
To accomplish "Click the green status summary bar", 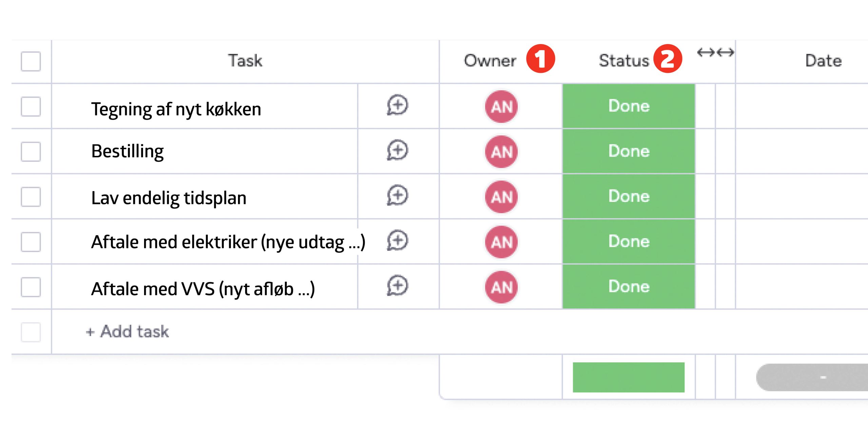I will (x=629, y=377).
